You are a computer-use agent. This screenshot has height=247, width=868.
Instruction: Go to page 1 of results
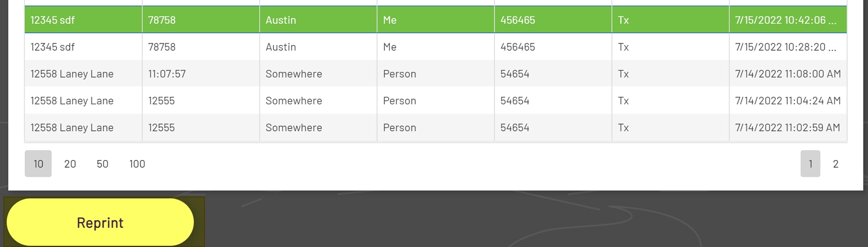(x=810, y=164)
